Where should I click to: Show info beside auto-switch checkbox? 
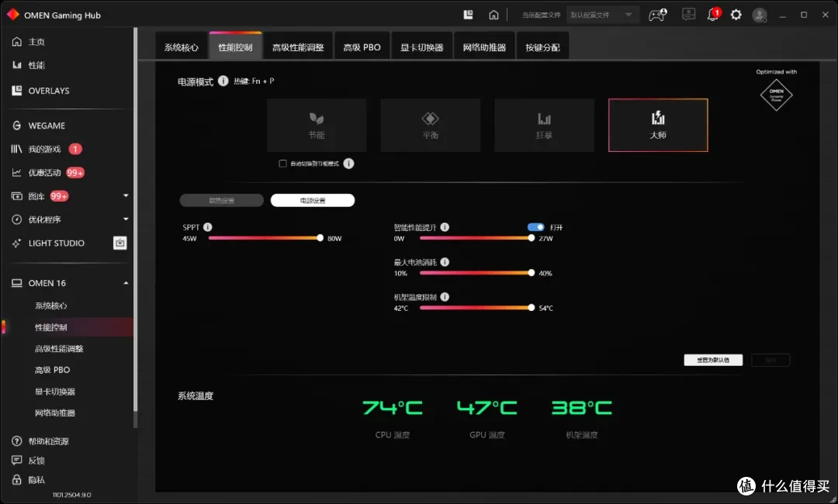(x=348, y=164)
